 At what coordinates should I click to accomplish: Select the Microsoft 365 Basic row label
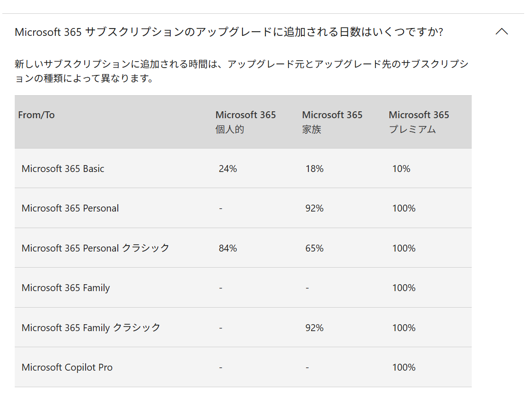[x=63, y=168]
